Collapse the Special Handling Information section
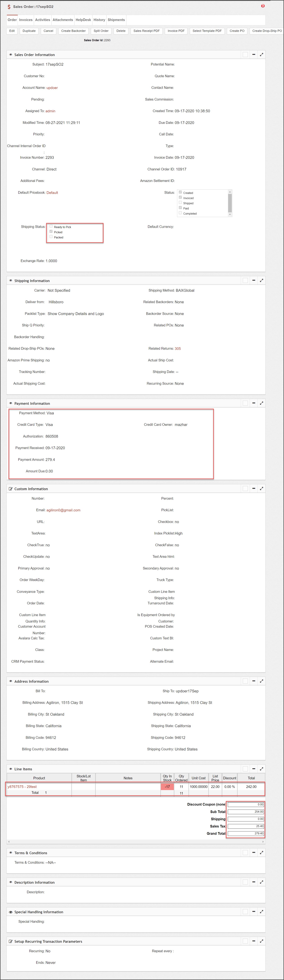 [x=254, y=912]
